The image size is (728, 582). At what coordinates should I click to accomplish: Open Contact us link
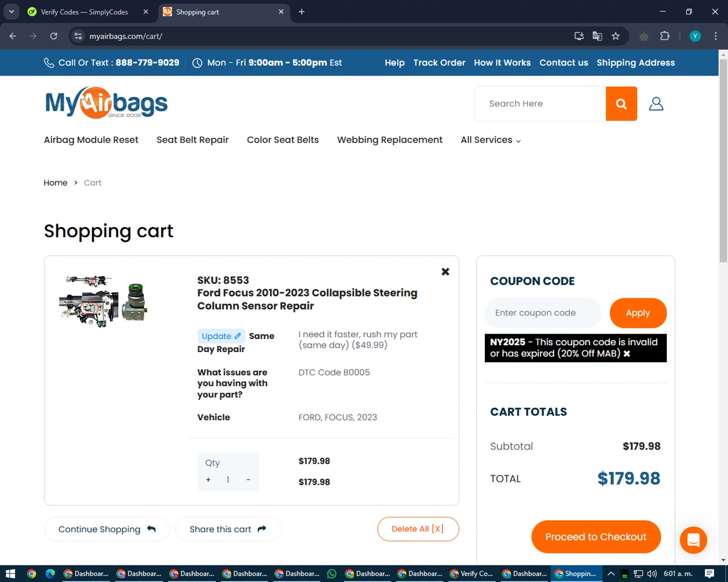point(564,63)
